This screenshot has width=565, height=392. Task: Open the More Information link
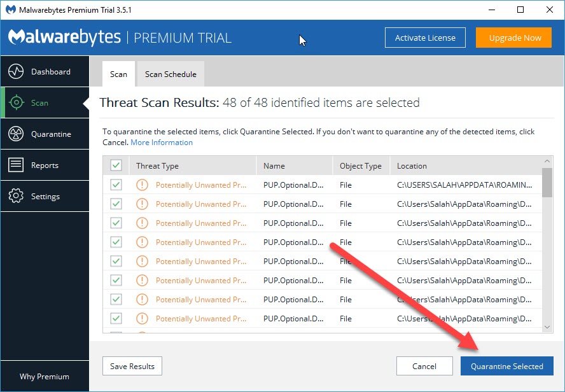(x=162, y=143)
